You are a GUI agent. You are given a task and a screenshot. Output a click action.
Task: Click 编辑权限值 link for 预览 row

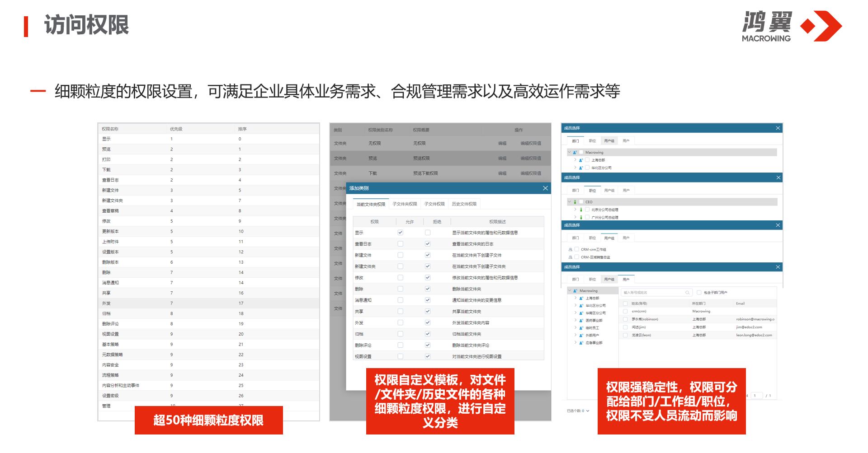click(530, 159)
